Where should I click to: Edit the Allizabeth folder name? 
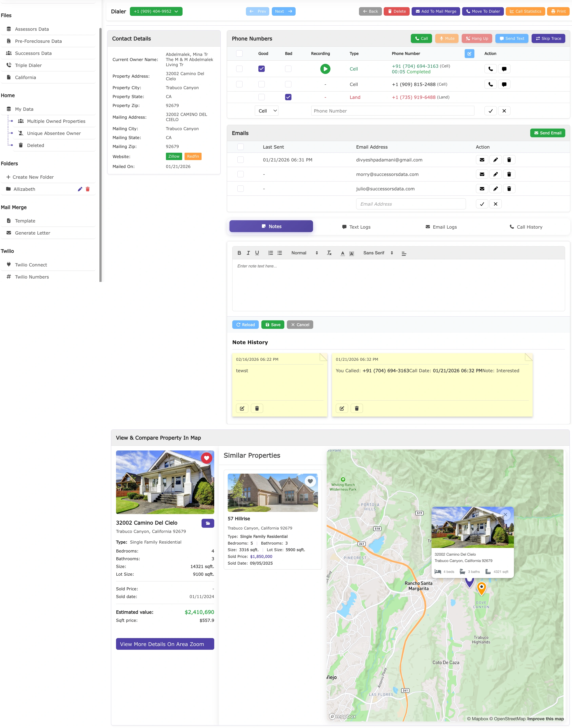coord(80,189)
